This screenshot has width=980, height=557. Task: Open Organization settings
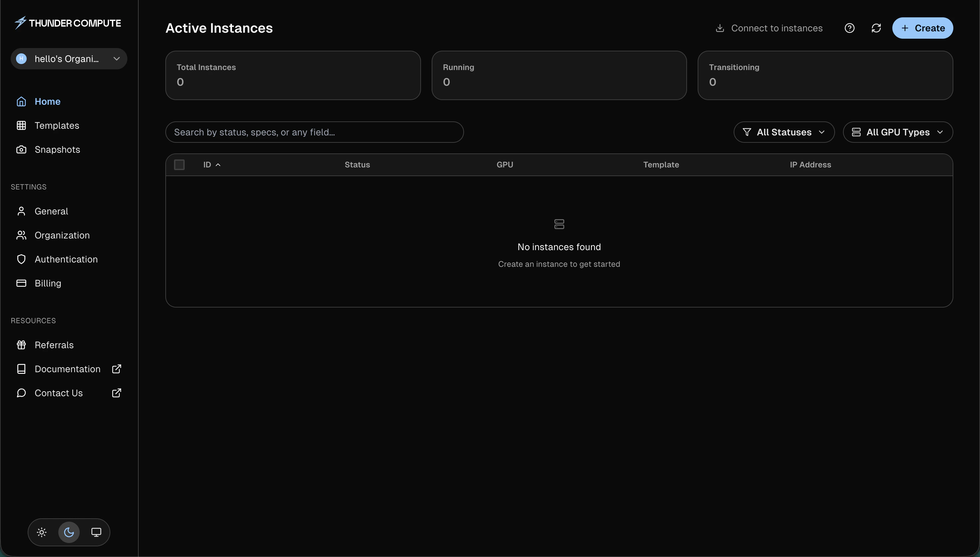69,235
